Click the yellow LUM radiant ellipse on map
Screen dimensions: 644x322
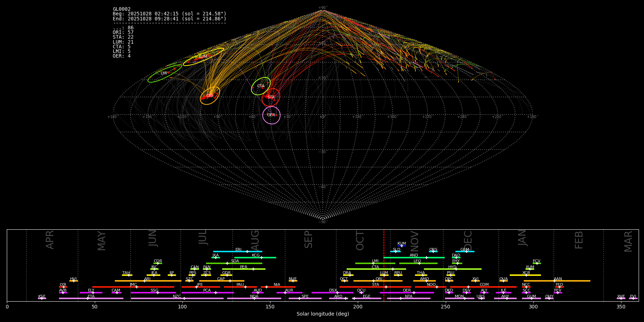203,57
